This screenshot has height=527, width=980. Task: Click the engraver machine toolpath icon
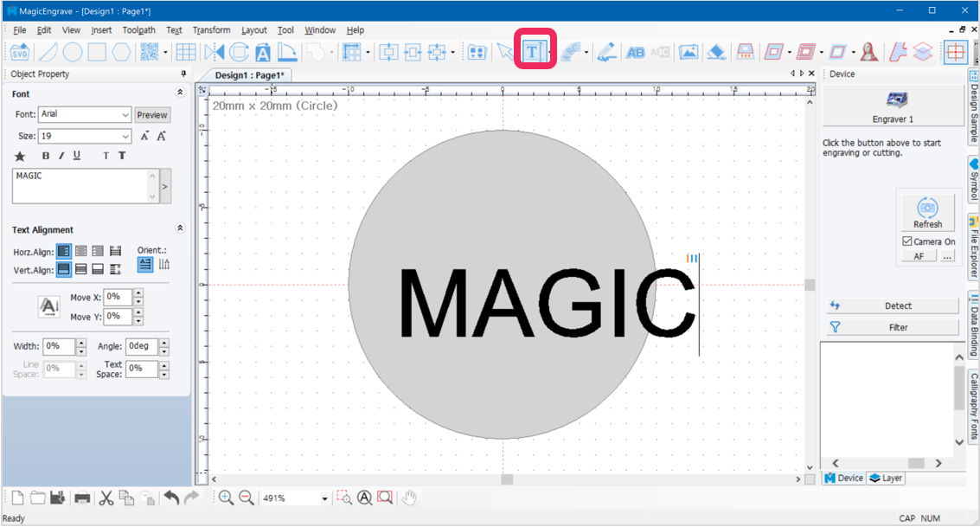click(745, 52)
